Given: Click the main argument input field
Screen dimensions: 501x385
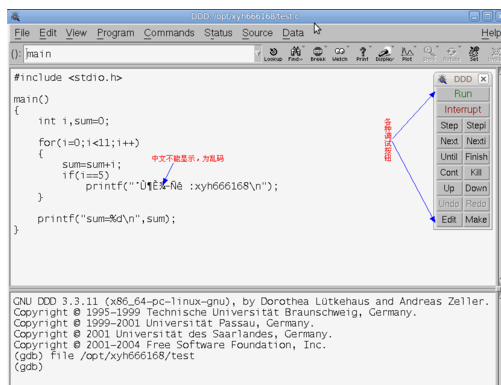Looking at the screenshot, I should 139,54.
